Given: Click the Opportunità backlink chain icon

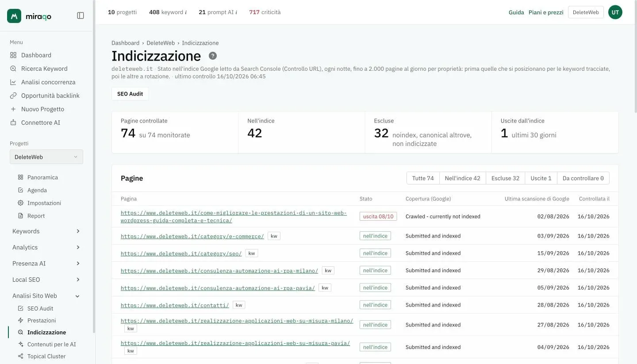Looking at the screenshot, I should pos(13,96).
